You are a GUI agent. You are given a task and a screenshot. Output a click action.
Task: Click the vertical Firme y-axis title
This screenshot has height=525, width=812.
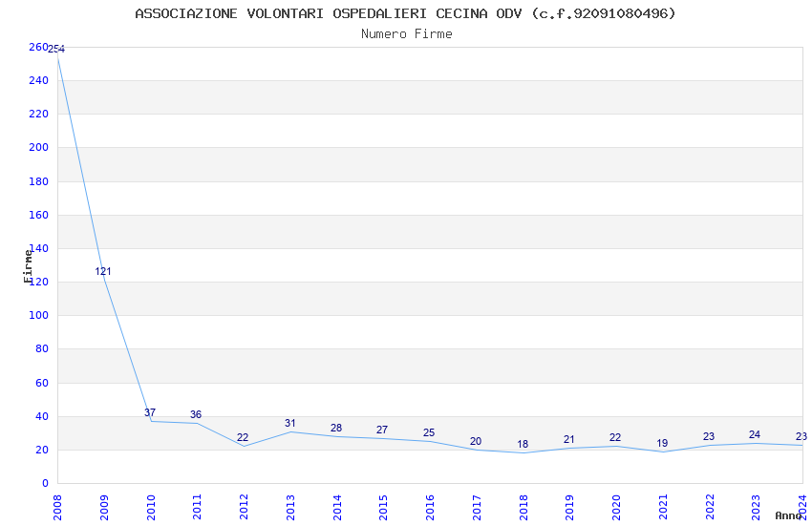[x=29, y=264]
